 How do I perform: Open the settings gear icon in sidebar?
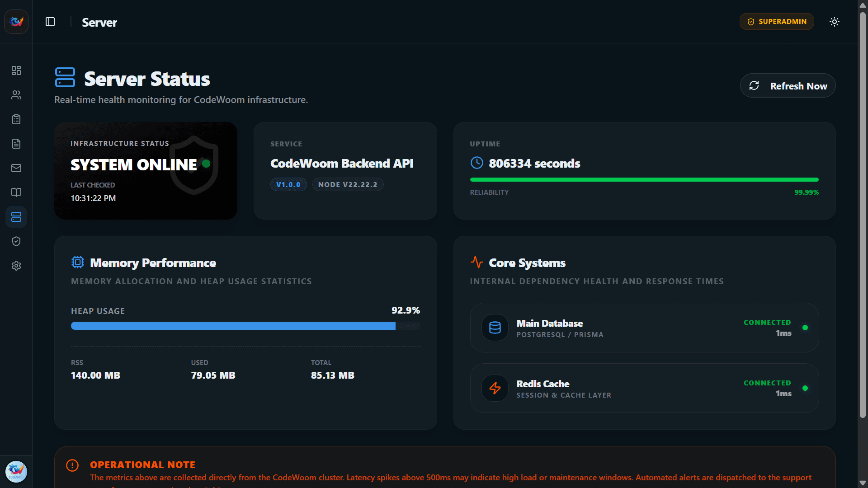16,266
